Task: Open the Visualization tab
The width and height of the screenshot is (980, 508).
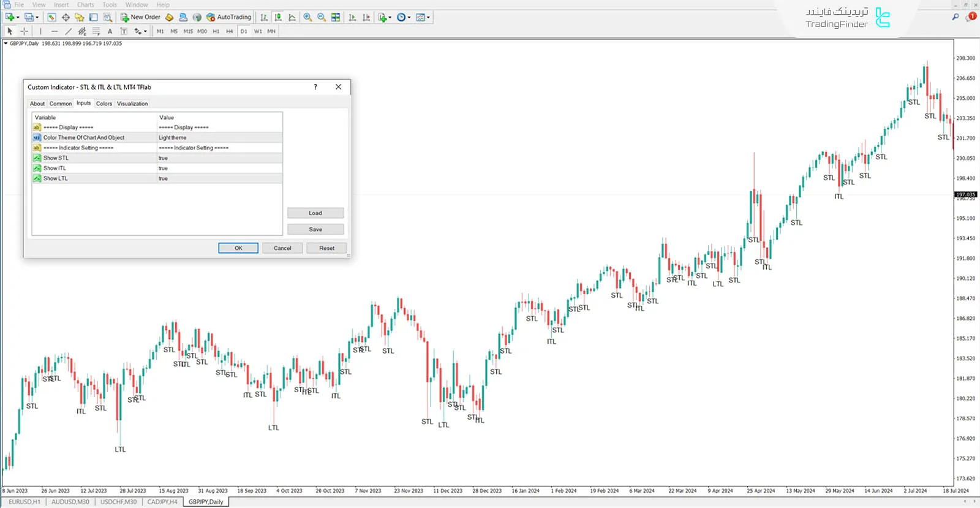Action: pyautogui.click(x=132, y=104)
